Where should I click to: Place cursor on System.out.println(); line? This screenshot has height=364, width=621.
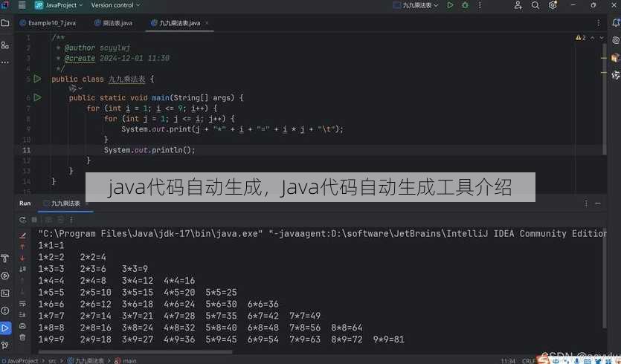pyautogui.click(x=149, y=150)
